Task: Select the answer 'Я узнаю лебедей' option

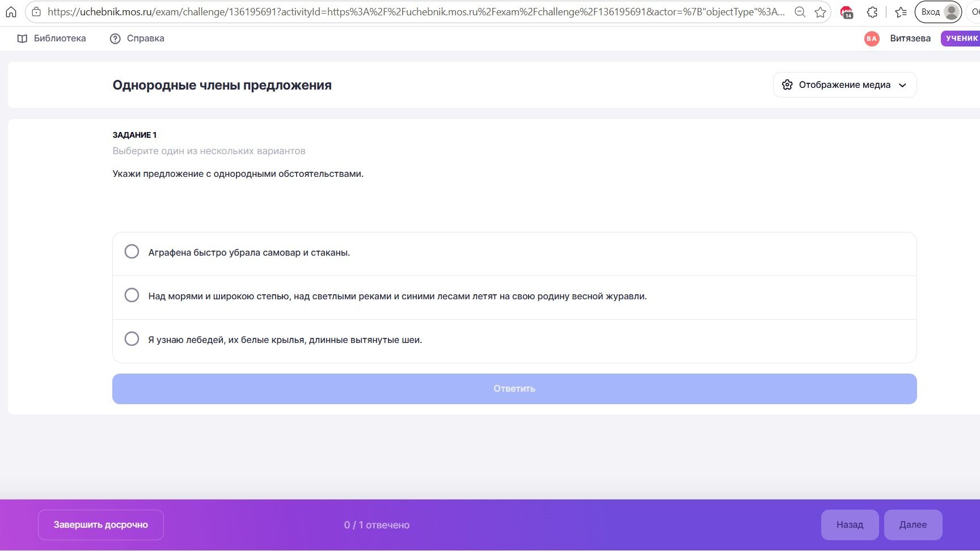Action: click(514, 340)
